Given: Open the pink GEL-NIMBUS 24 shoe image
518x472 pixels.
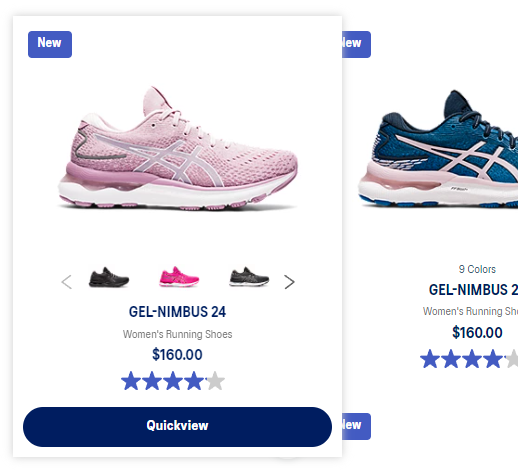Looking at the screenshot, I should (178, 148).
